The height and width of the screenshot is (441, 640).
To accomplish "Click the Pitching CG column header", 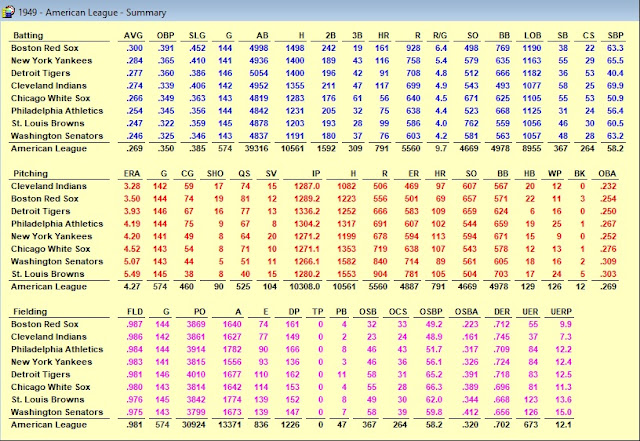I will (187, 174).
